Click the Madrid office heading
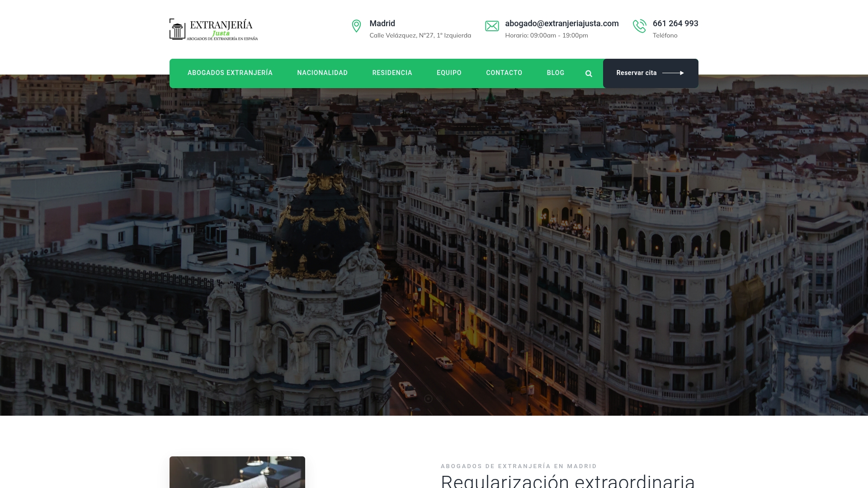This screenshot has height=488, width=868. pyautogui.click(x=382, y=23)
